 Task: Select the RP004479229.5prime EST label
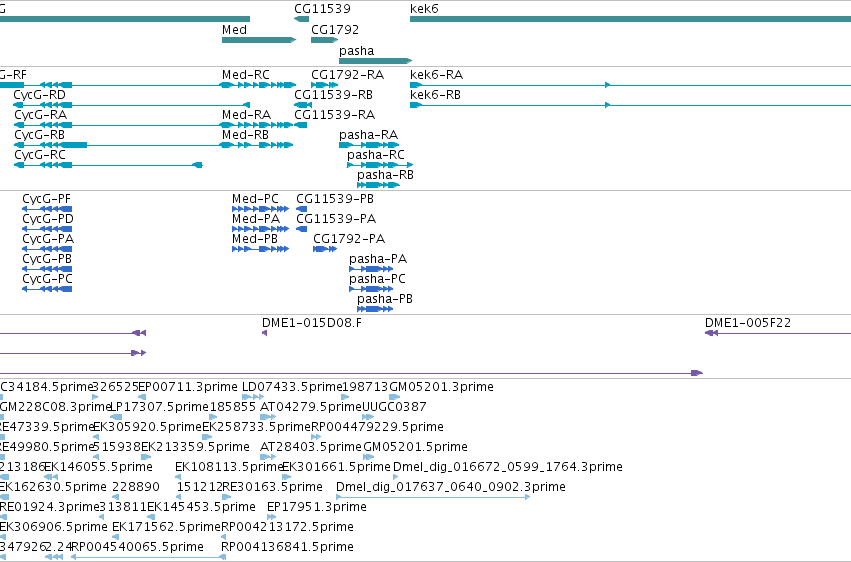tap(377, 427)
